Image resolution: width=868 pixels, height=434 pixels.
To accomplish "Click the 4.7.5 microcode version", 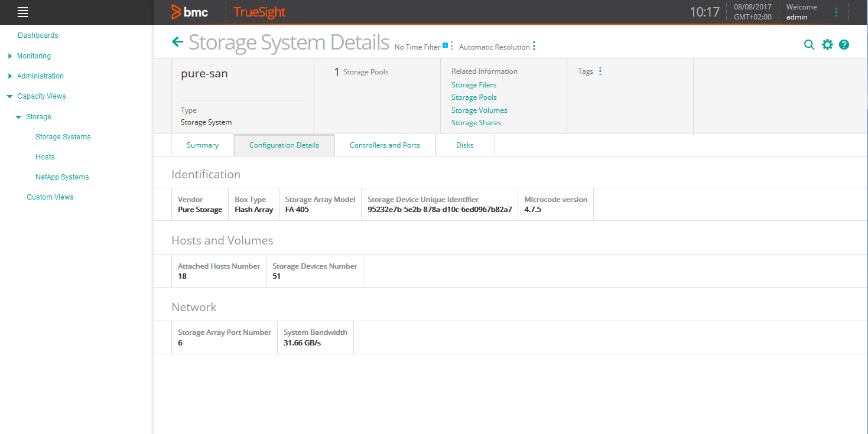I will tap(533, 210).
